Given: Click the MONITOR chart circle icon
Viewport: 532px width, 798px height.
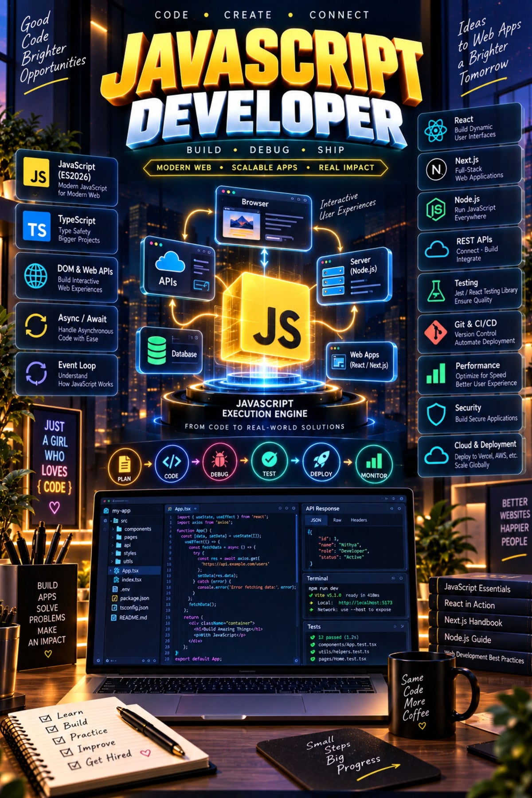Looking at the screenshot, I should click(x=374, y=464).
